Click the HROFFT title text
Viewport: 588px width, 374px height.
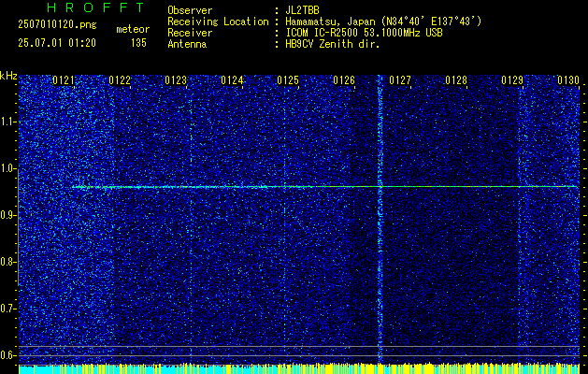(x=95, y=7)
